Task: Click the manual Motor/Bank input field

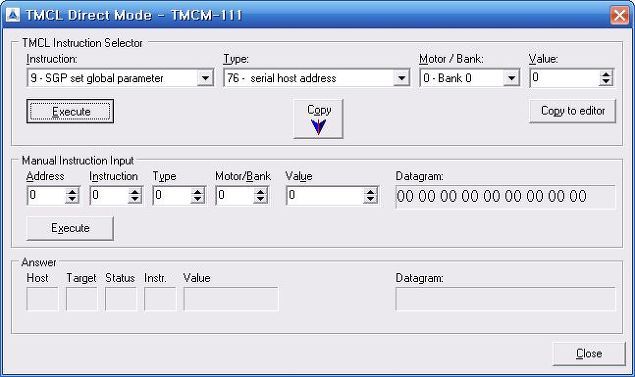Action: pos(235,196)
